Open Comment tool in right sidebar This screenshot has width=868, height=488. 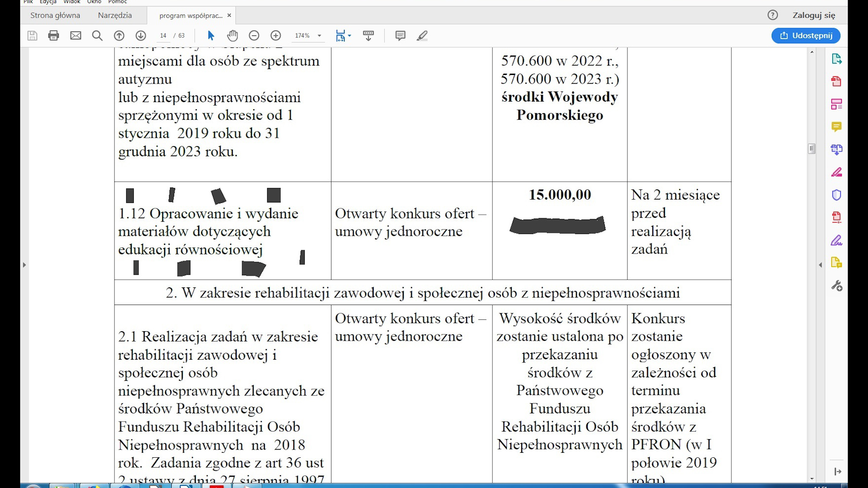(x=836, y=127)
